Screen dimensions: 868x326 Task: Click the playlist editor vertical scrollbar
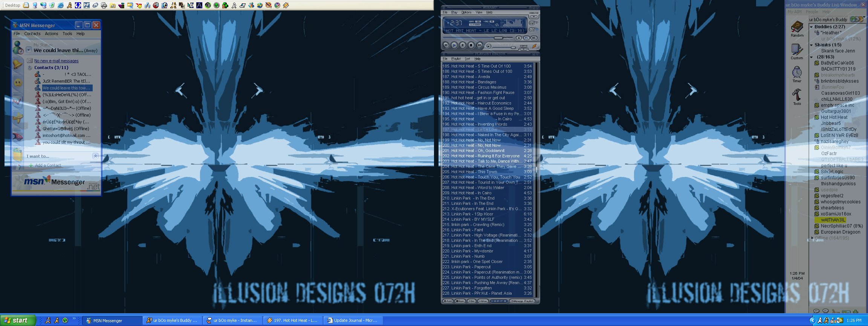(x=536, y=180)
